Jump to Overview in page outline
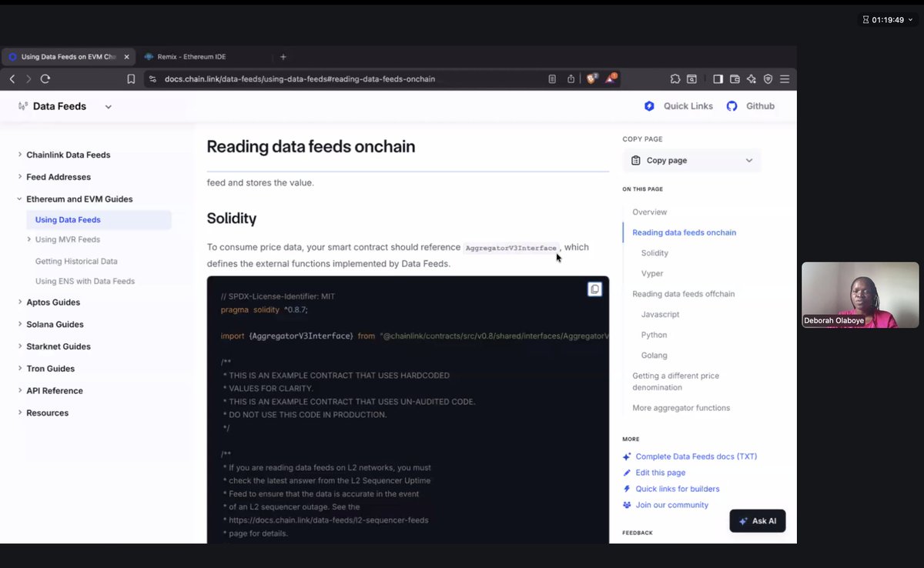 tap(650, 212)
